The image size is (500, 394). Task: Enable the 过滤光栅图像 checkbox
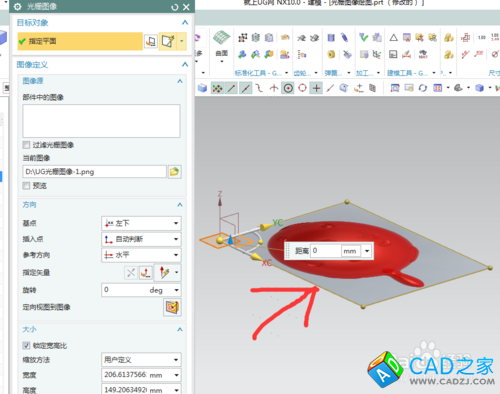[x=26, y=145]
